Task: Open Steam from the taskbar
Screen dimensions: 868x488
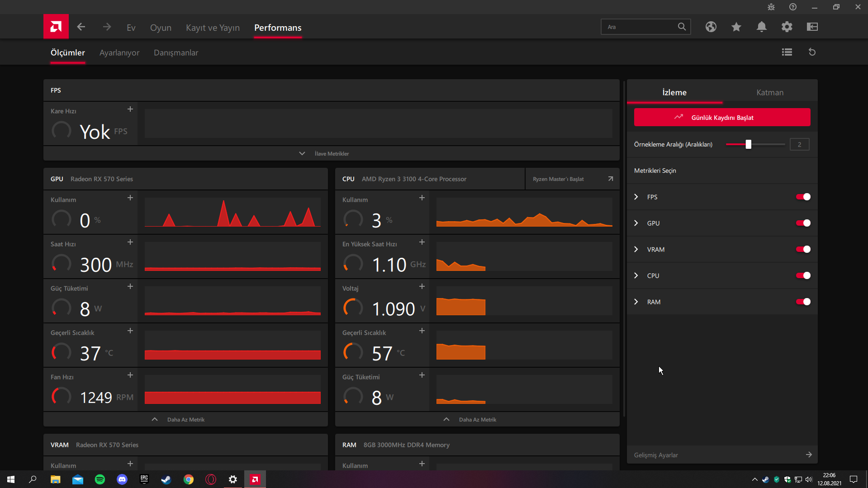Action: [166, 479]
